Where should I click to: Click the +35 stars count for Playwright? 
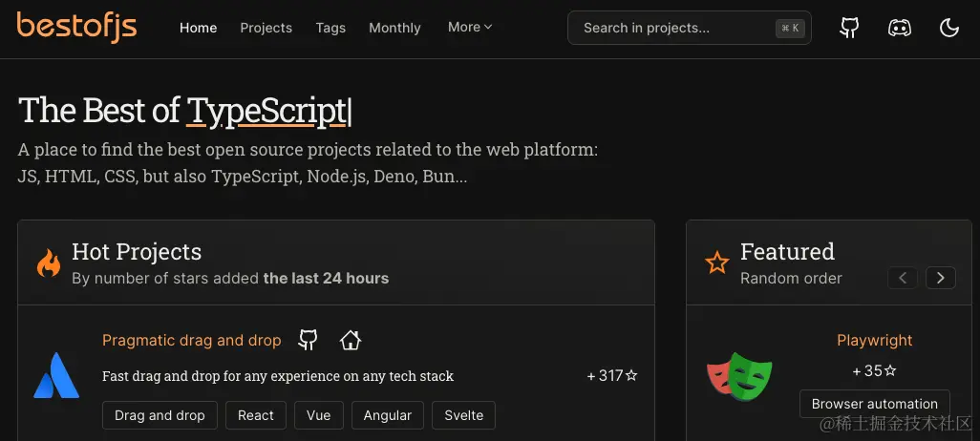[874, 371]
